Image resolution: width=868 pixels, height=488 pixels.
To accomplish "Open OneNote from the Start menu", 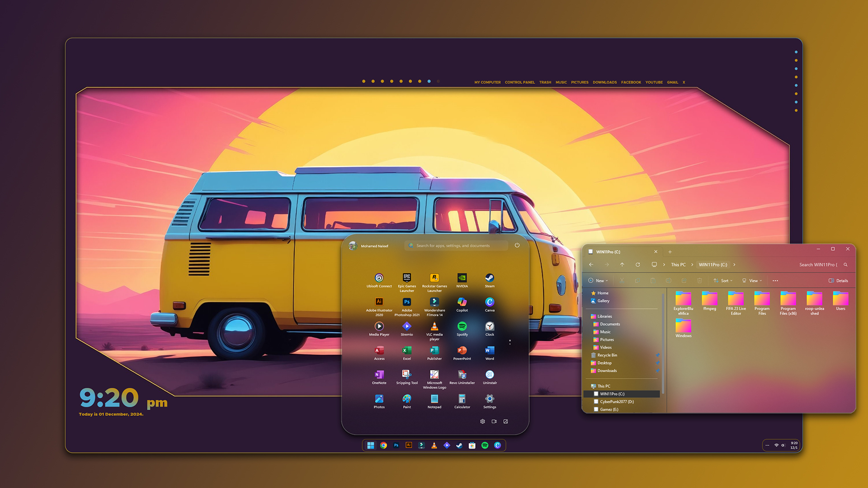I will pyautogui.click(x=379, y=377).
